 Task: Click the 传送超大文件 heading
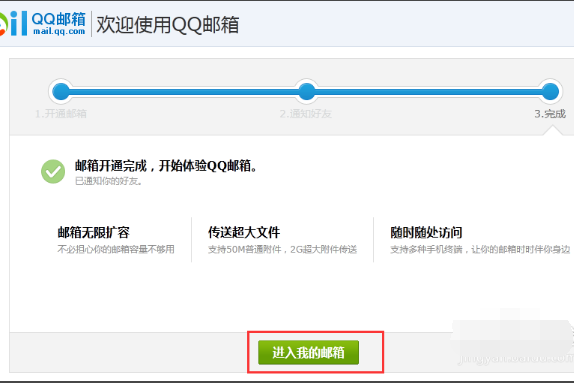pyautogui.click(x=244, y=232)
